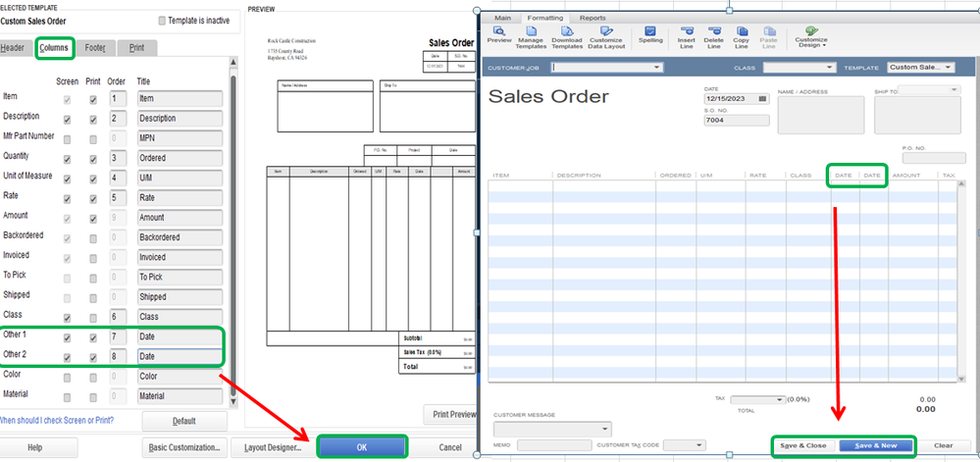
Task: Switch to the Print tab
Action: tap(136, 48)
